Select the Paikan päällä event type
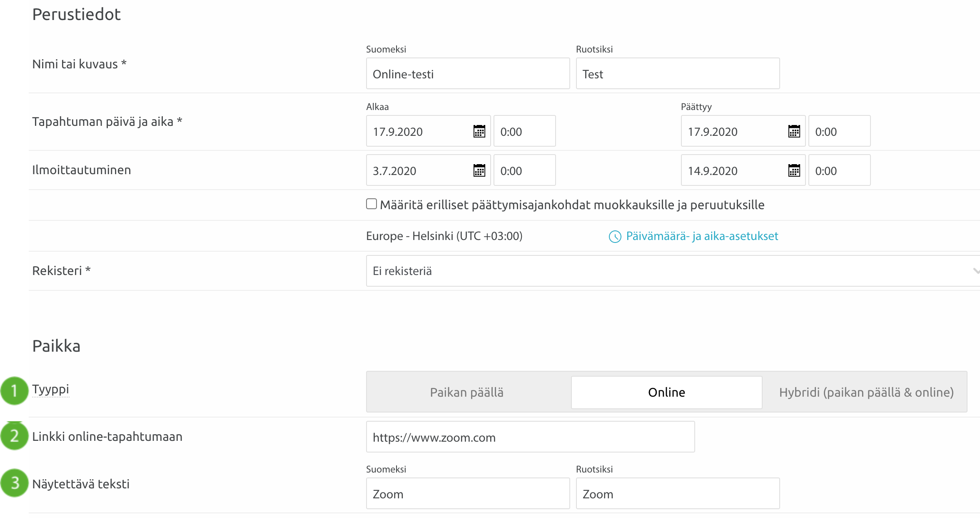Screen dimensions: 980x530 tap(466, 392)
